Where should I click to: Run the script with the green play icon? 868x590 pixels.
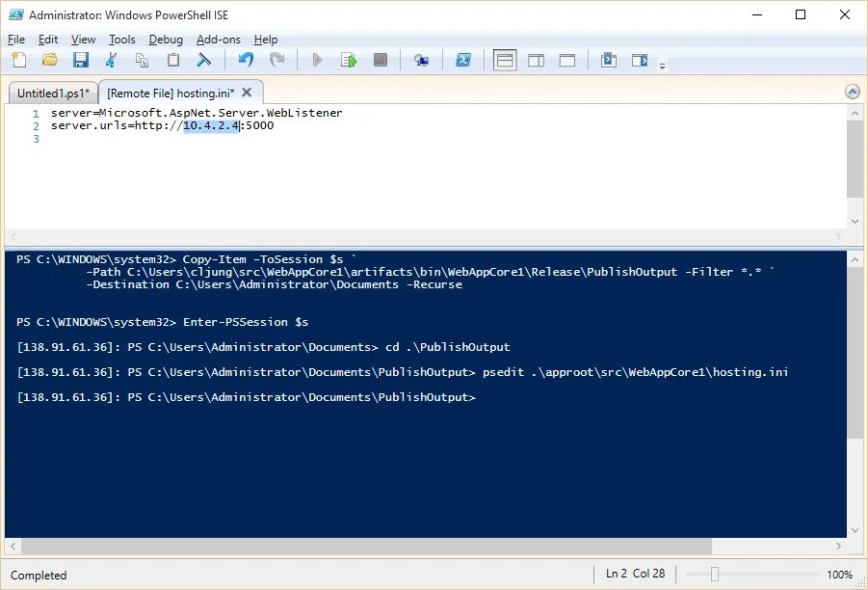pos(317,59)
